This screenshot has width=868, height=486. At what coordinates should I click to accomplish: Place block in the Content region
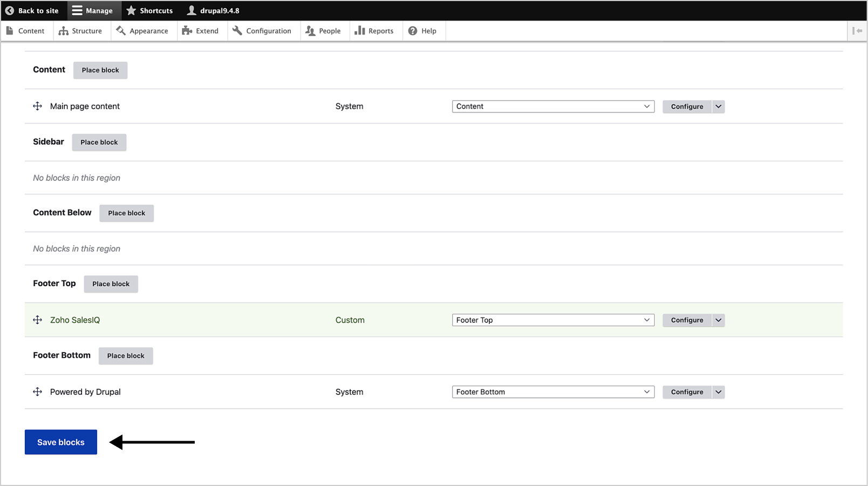click(x=100, y=70)
